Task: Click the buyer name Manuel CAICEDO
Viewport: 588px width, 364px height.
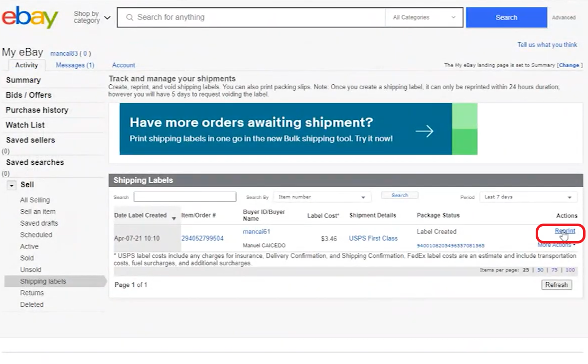Action: pyautogui.click(x=264, y=245)
